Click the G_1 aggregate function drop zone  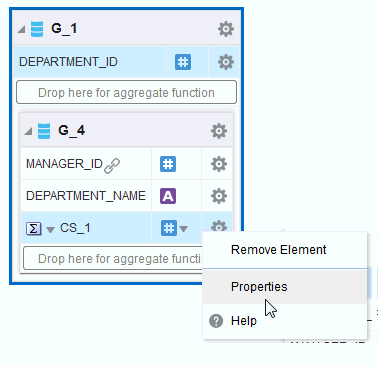[x=126, y=92]
